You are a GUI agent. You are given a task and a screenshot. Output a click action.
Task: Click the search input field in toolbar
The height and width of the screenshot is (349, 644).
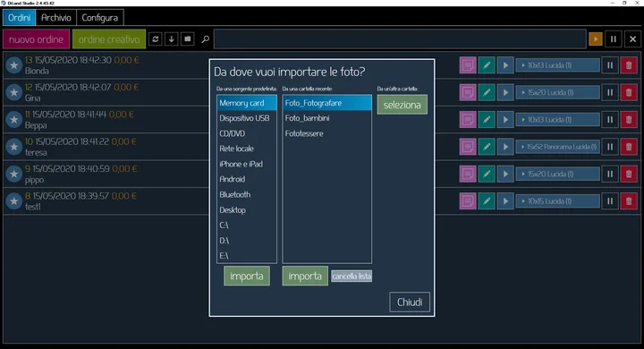pos(400,39)
